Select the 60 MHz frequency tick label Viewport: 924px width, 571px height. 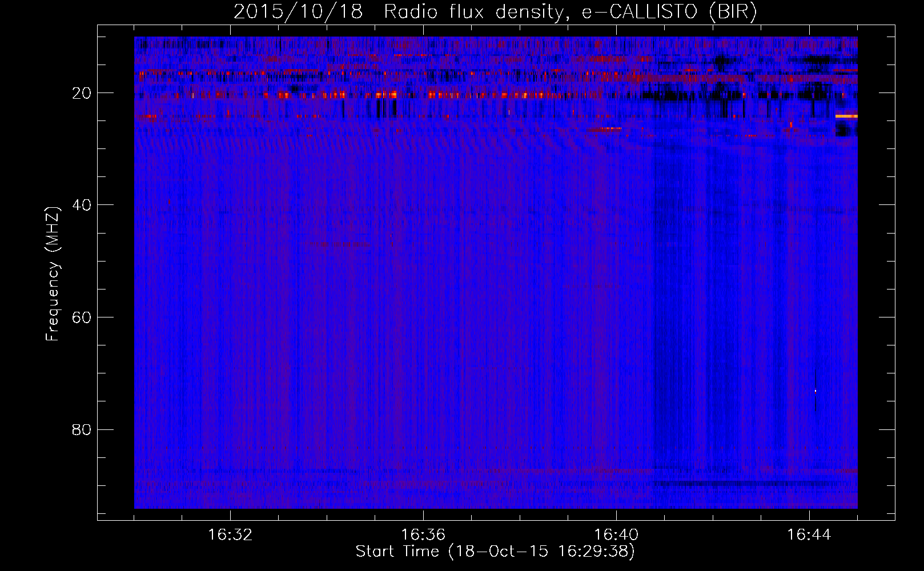point(82,317)
